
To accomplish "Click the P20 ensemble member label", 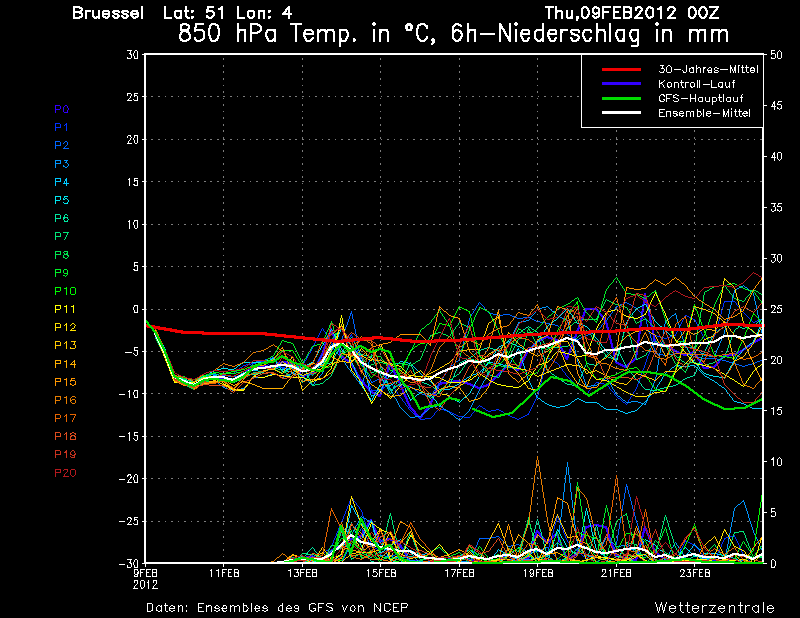I will 65,473.
